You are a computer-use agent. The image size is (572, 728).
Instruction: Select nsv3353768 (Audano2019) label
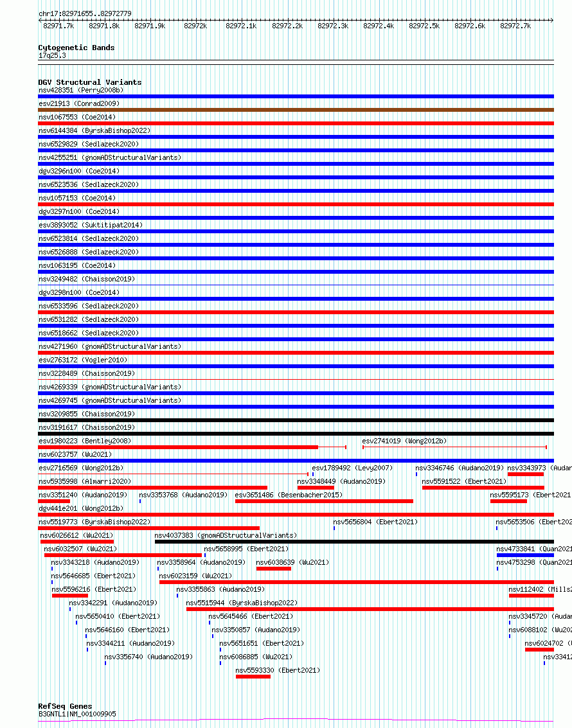(x=183, y=494)
